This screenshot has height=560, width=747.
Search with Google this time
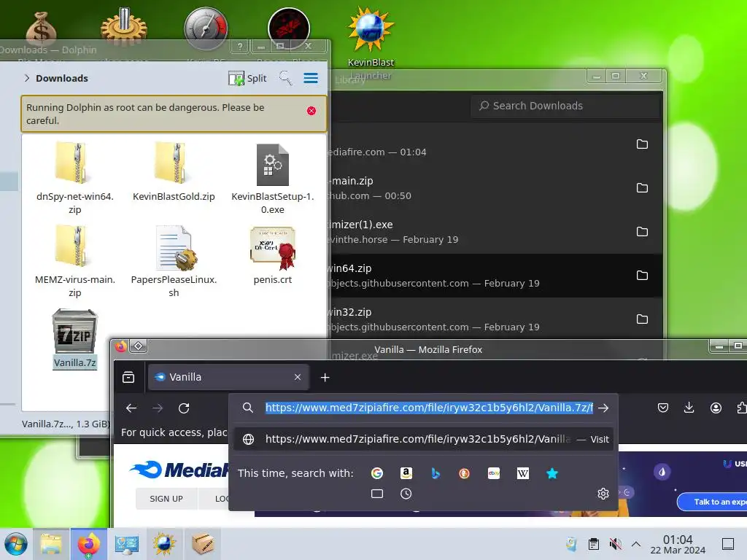tap(377, 473)
